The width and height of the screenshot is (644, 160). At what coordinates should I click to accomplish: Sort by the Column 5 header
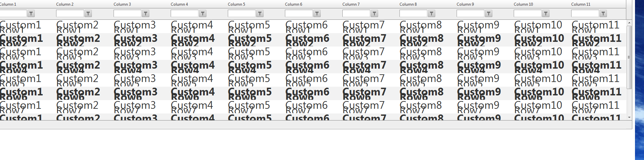pos(236,4)
